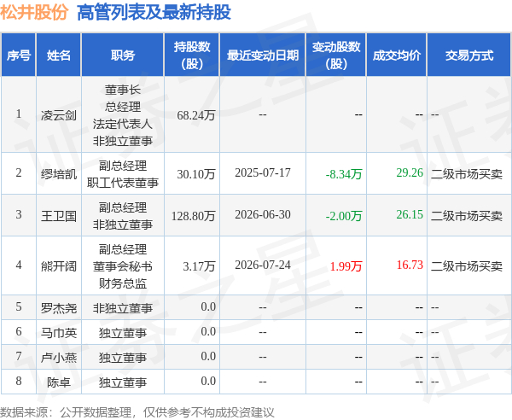The height and width of the screenshot is (420, 512).
Task: Click 独立董事 in 陈卓's row
Action: (x=122, y=382)
